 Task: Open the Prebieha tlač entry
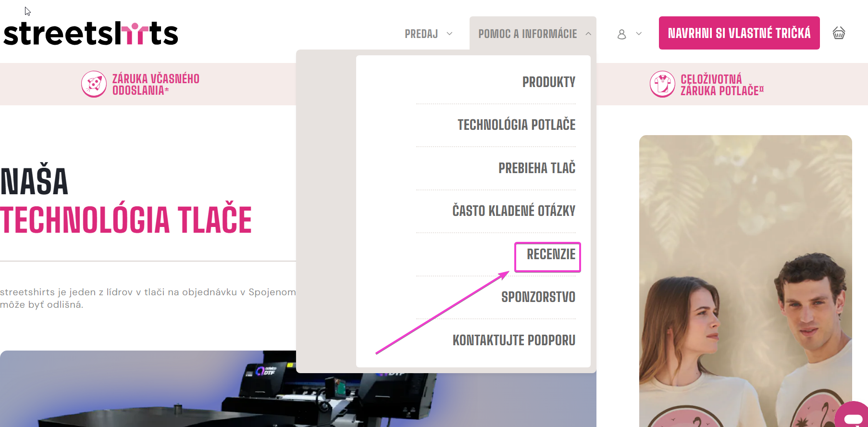537,168
